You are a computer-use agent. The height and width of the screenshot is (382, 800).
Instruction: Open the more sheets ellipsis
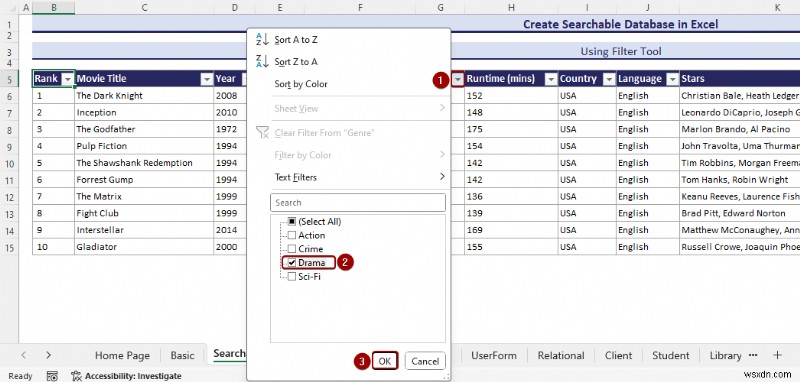753,354
